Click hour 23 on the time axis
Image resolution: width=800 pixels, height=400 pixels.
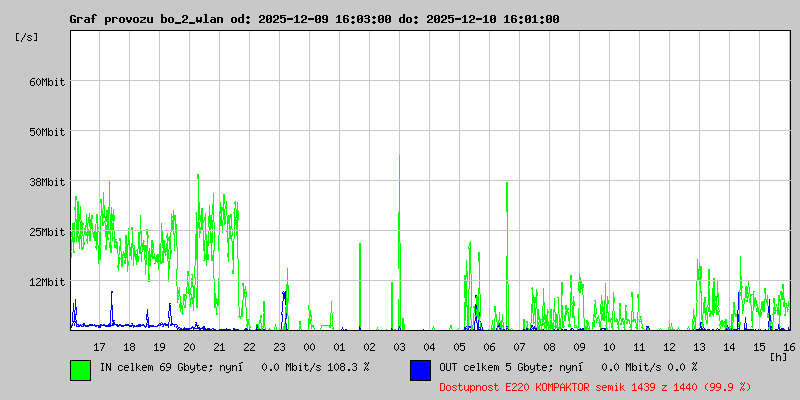click(x=279, y=346)
